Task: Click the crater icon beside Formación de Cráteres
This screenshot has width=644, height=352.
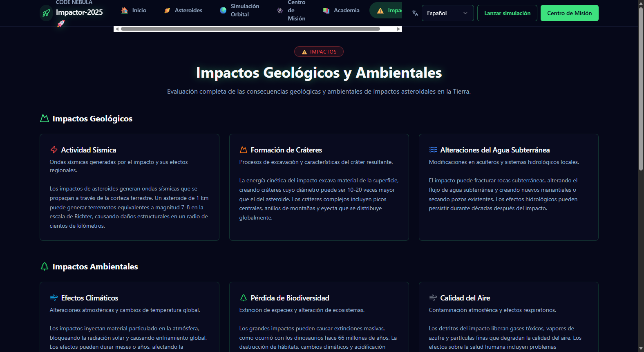Action: [244, 150]
